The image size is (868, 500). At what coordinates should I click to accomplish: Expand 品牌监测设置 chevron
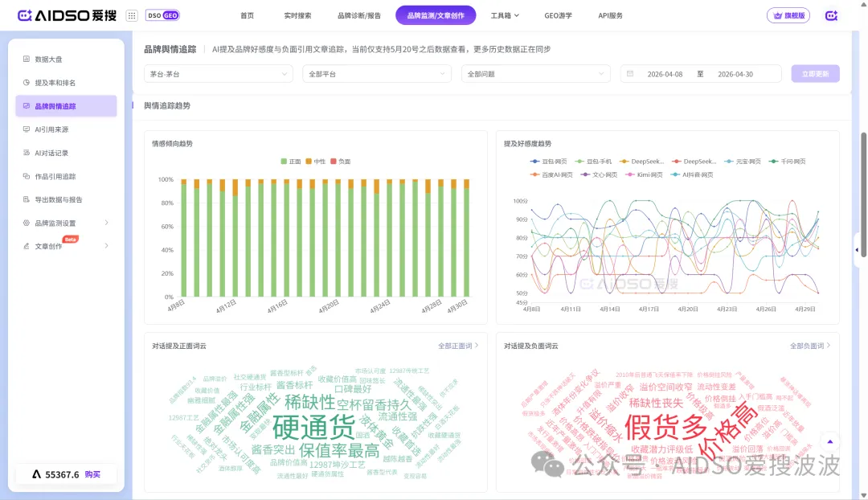106,223
